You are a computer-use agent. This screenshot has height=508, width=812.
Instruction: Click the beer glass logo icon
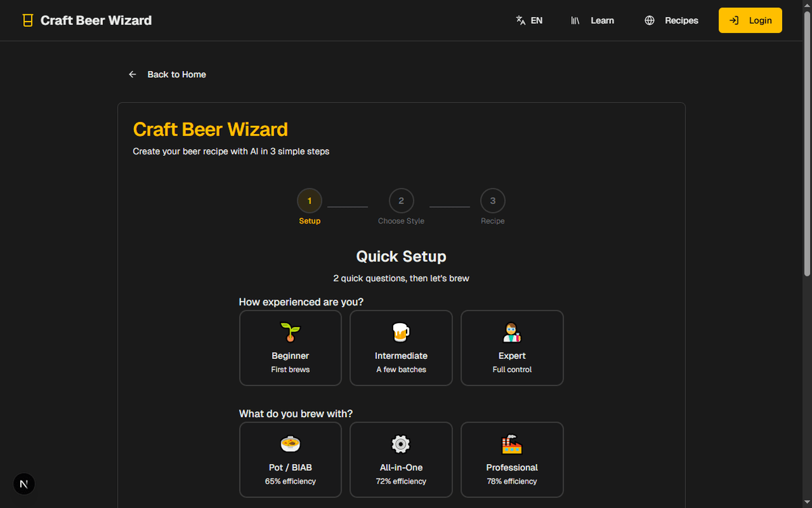pyautogui.click(x=28, y=20)
